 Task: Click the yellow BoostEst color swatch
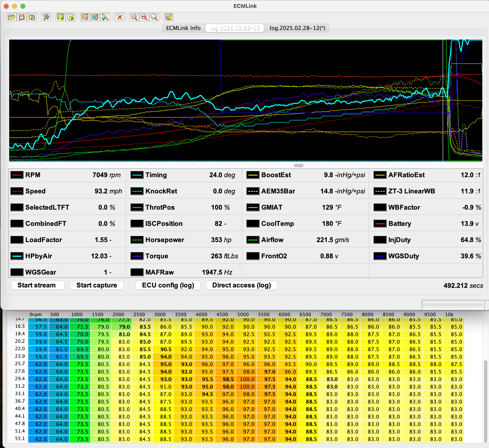coord(253,175)
